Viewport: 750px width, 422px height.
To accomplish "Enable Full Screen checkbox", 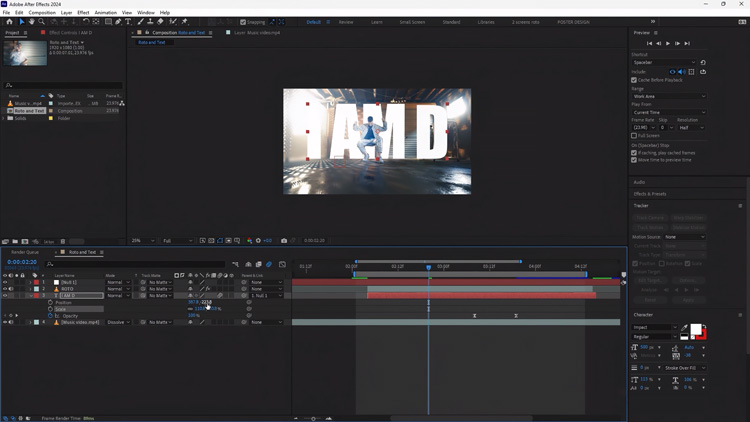I will [x=634, y=136].
